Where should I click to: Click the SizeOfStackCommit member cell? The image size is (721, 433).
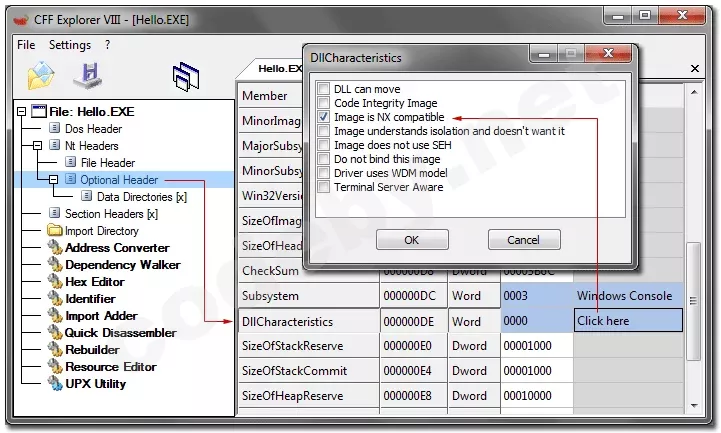(x=309, y=370)
